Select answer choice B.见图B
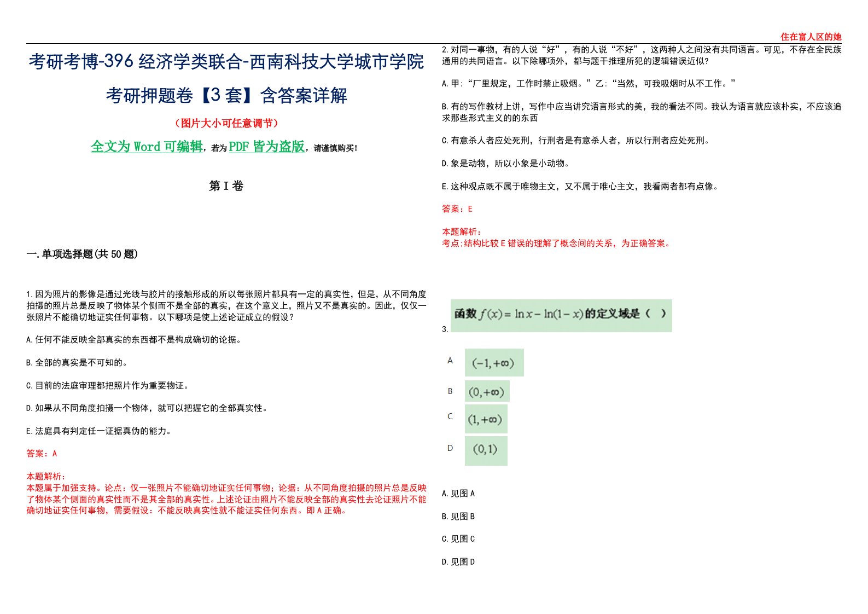868x614 pixels. point(458,517)
